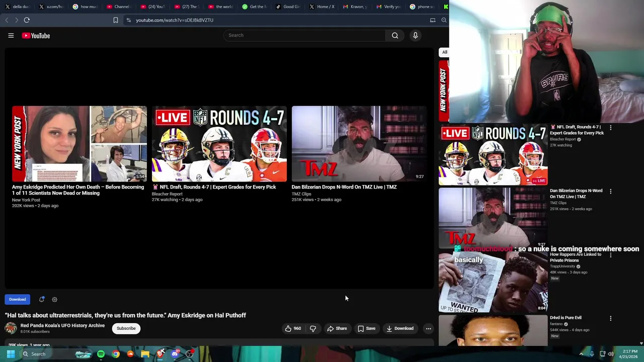Switch to the 'Verify yo' Gmail tab
The width and height of the screenshot is (644, 362).
click(x=389, y=7)
